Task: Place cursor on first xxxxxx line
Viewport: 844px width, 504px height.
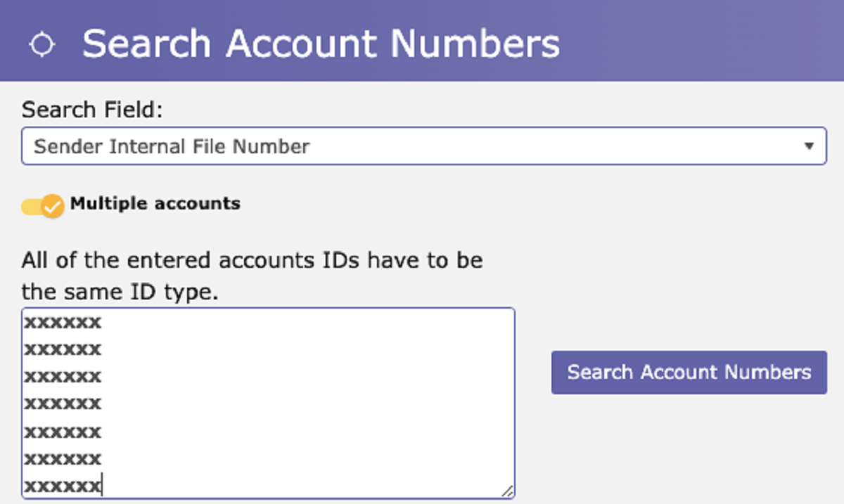Action: 63,323
